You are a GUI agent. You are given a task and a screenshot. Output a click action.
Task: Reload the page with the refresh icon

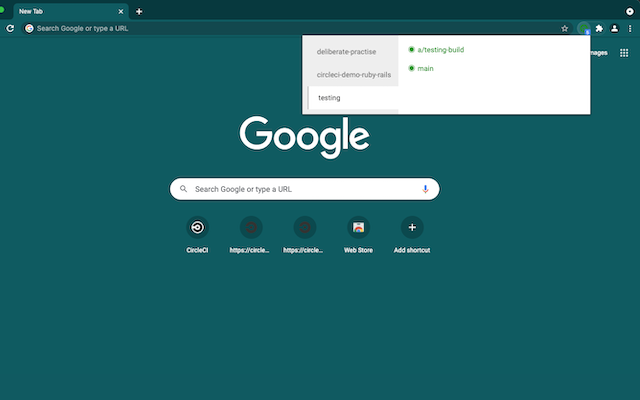10,28
